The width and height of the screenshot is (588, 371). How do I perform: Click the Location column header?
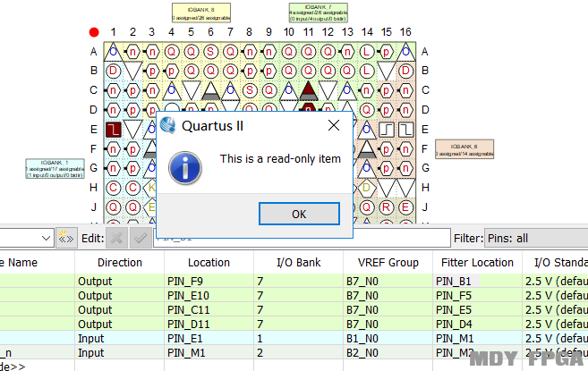pos(209,263)
